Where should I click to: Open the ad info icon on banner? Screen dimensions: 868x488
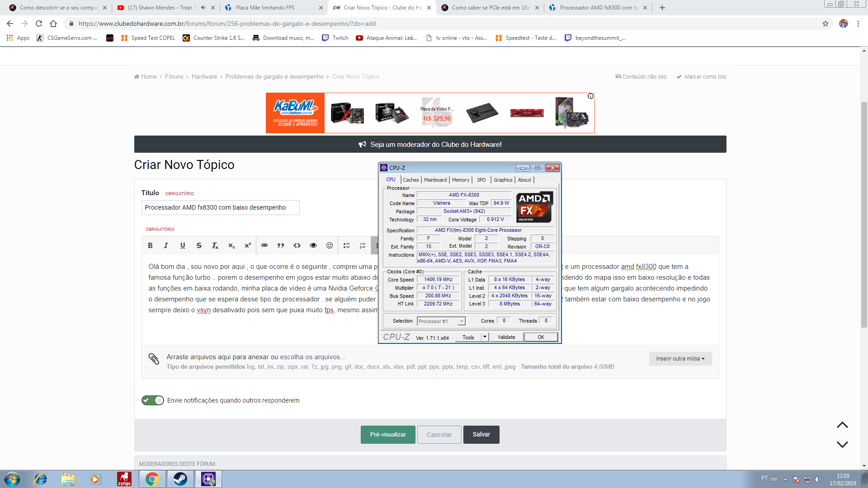[x=590, y=96]
